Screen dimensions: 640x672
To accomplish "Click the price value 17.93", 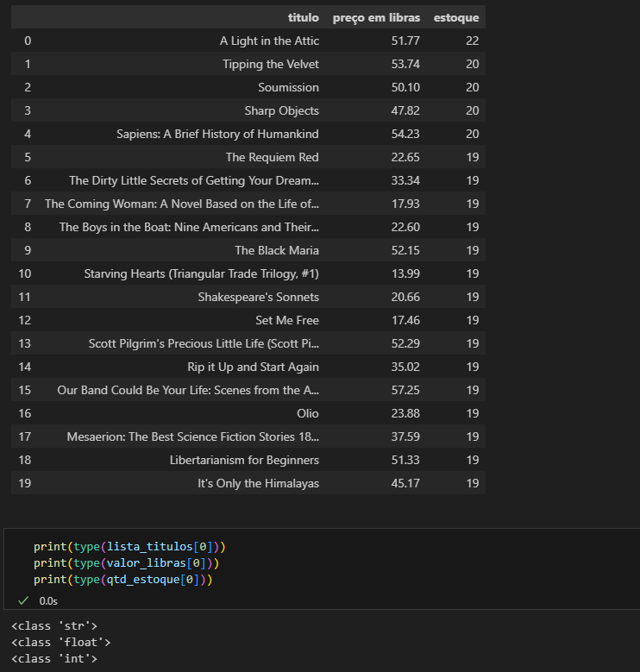I will click(405, 204).
